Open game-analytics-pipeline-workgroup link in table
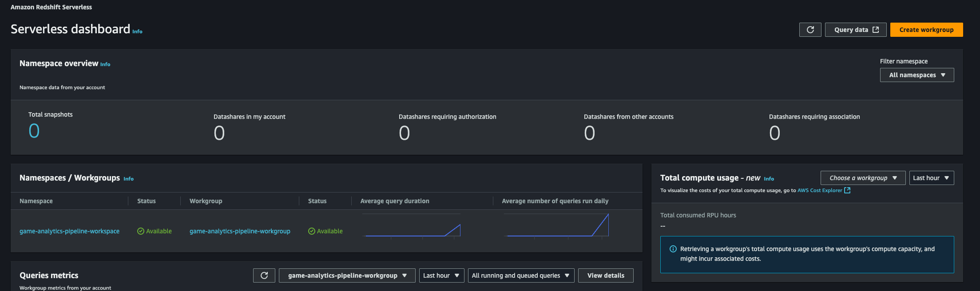This screenshot has height=291, width=980. click(x=240, y=231)
